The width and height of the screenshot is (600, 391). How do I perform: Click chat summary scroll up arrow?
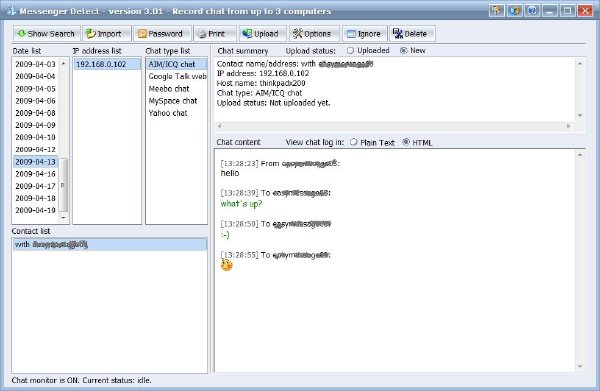[580, 64]
